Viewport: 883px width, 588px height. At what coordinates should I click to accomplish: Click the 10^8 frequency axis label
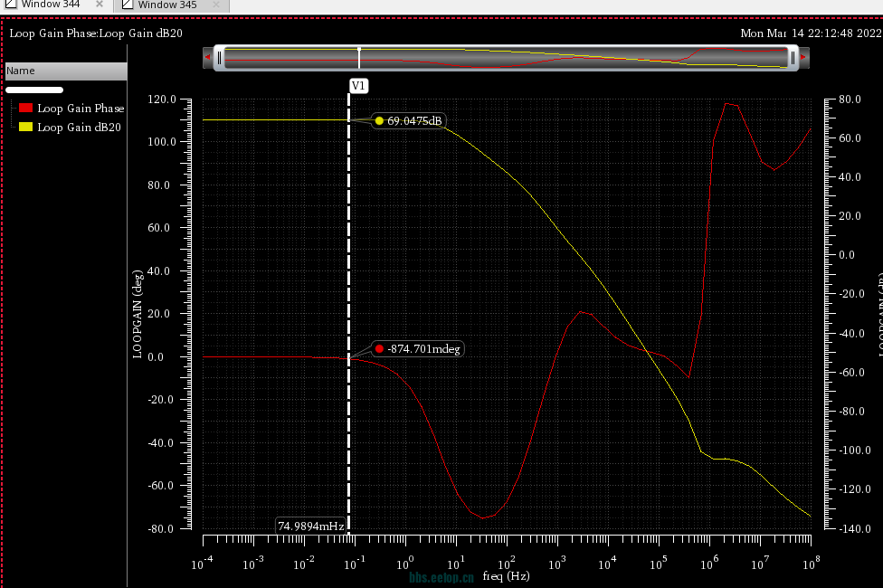811,563
